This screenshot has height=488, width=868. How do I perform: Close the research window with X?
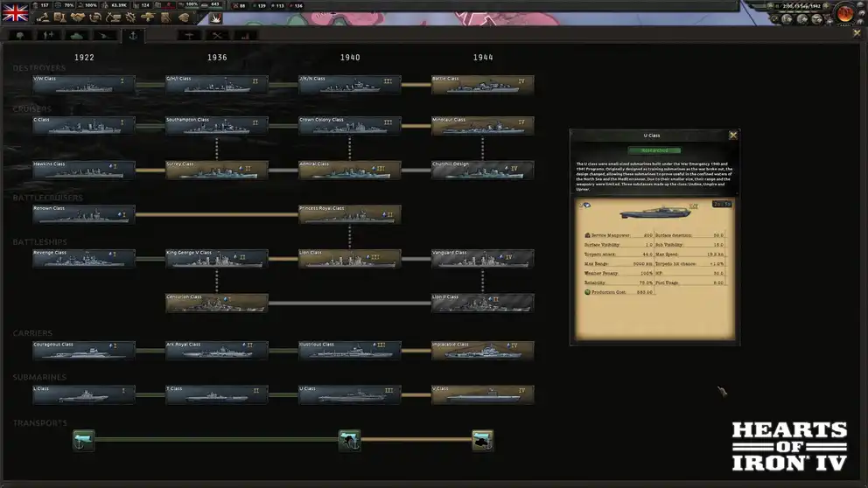tap(857, 33)
